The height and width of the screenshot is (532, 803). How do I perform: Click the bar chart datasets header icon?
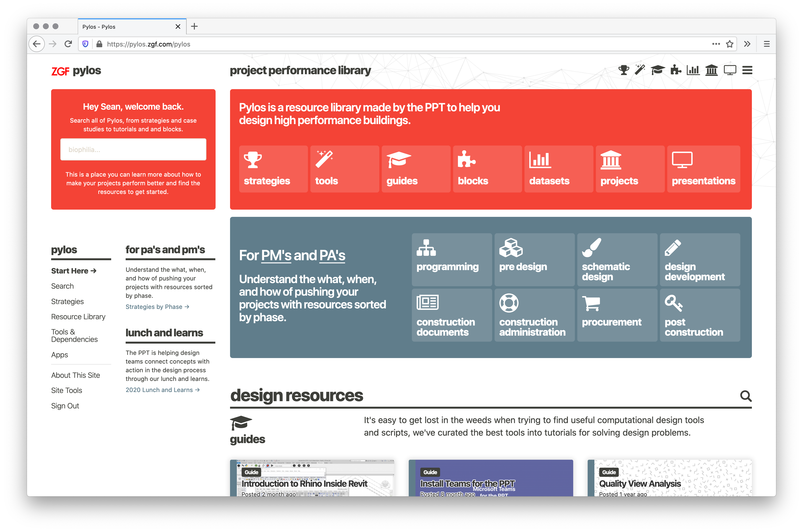(x=693, y=70)
